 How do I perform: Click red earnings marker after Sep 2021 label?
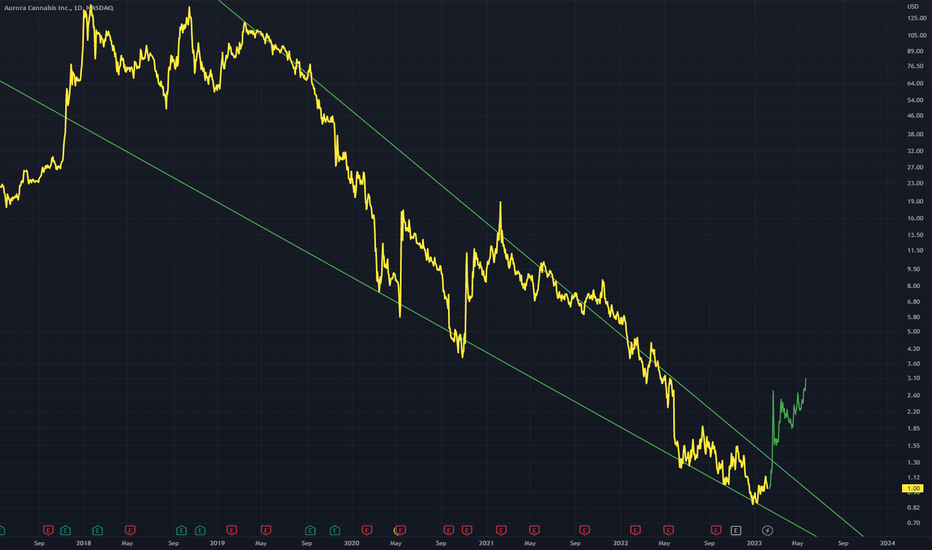tap(585, 530)
